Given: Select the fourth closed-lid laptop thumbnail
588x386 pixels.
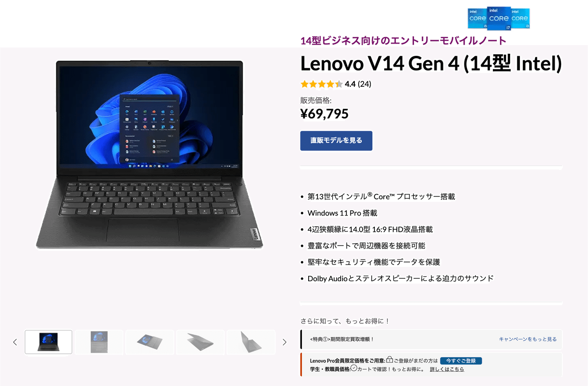Looking at the screenshot, I should point(200,342).
